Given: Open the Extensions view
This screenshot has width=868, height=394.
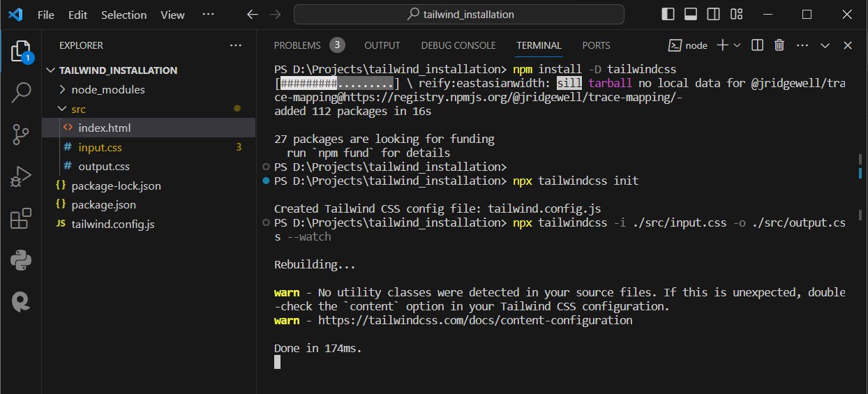Looking at the screenshot, I should [x=21, y=219].
